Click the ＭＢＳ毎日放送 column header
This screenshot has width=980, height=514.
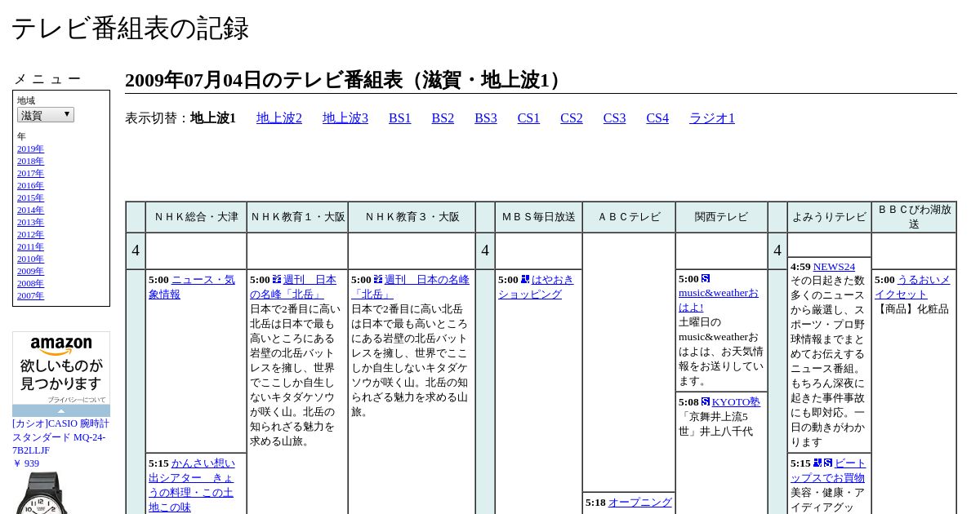pyautogui.click(x=539, y=217)
